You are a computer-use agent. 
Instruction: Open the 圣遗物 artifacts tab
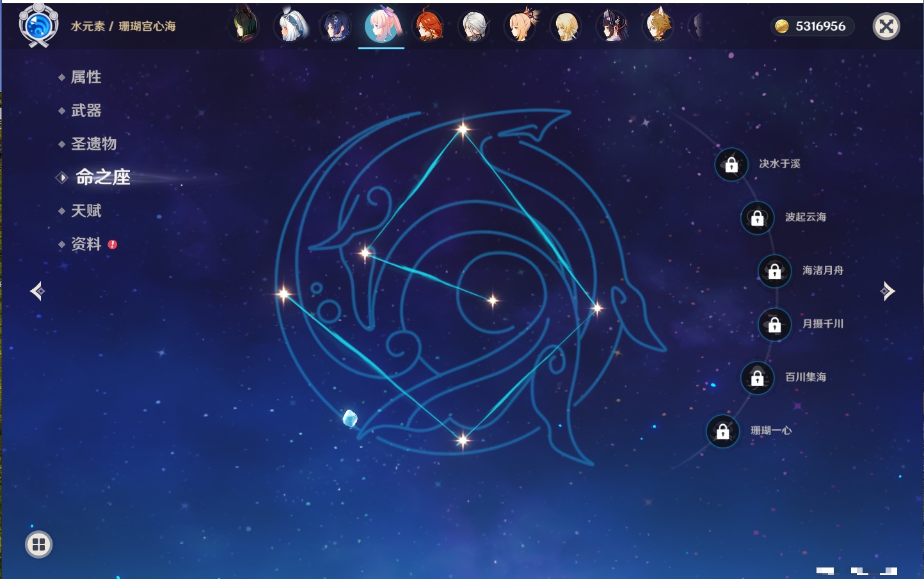93,144
